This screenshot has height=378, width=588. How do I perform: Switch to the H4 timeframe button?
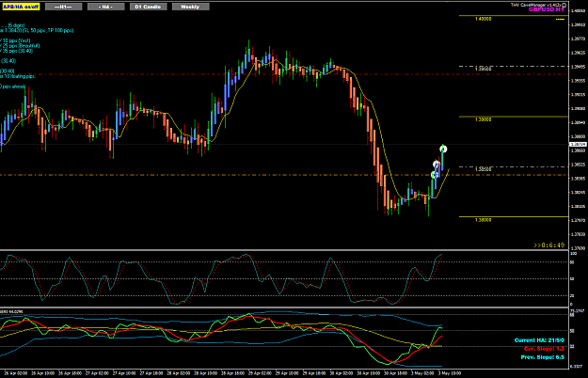[x=105, y=7]
